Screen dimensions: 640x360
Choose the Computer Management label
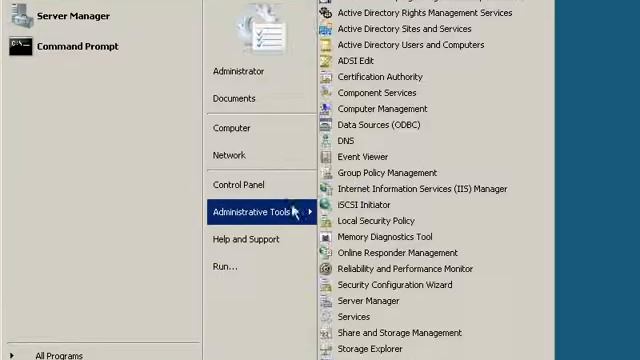(382, 109)
